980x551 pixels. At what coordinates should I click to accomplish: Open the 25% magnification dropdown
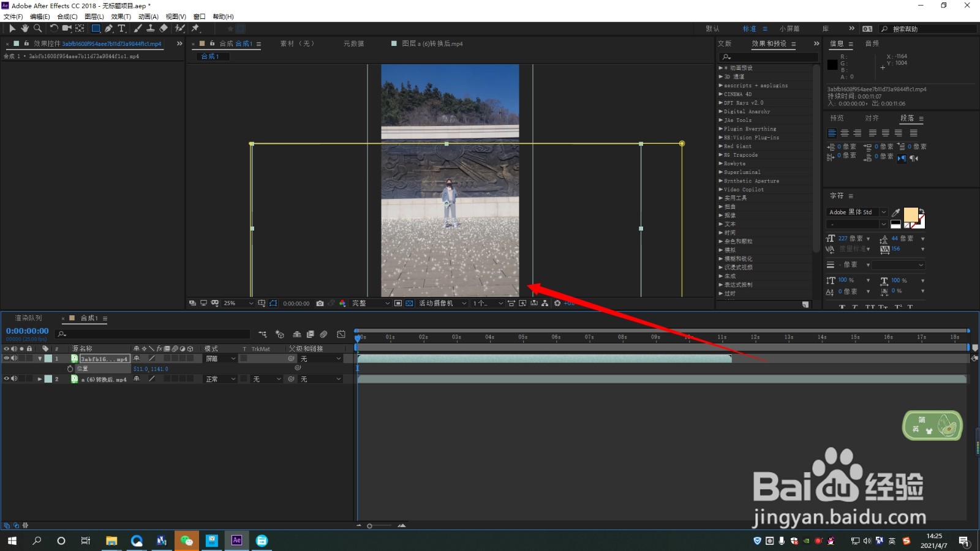pyautogui.click(x=238, y=303)
